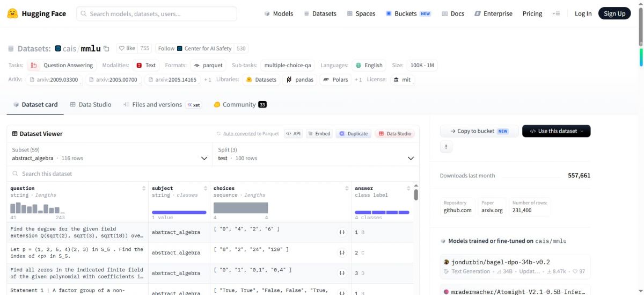Click the Polars library tag
Image resolution: width=644 pixels, height=295 pixels.
335,80
